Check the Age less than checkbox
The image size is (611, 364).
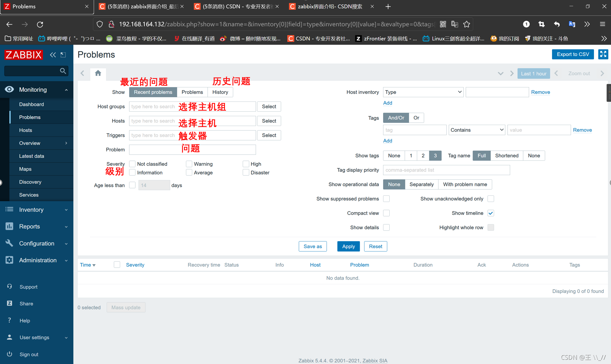click(x=132, y=185)
